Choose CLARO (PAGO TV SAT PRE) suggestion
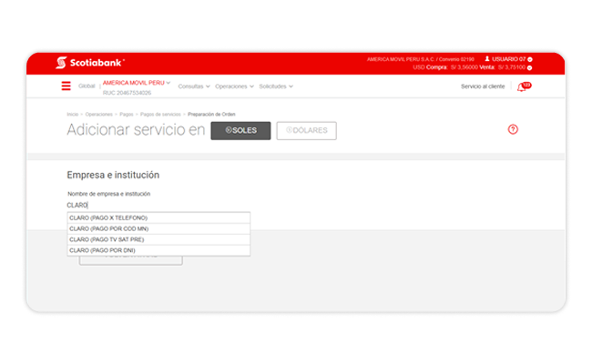592x364 pixels. pyautogui.click(x=158, y=239)
